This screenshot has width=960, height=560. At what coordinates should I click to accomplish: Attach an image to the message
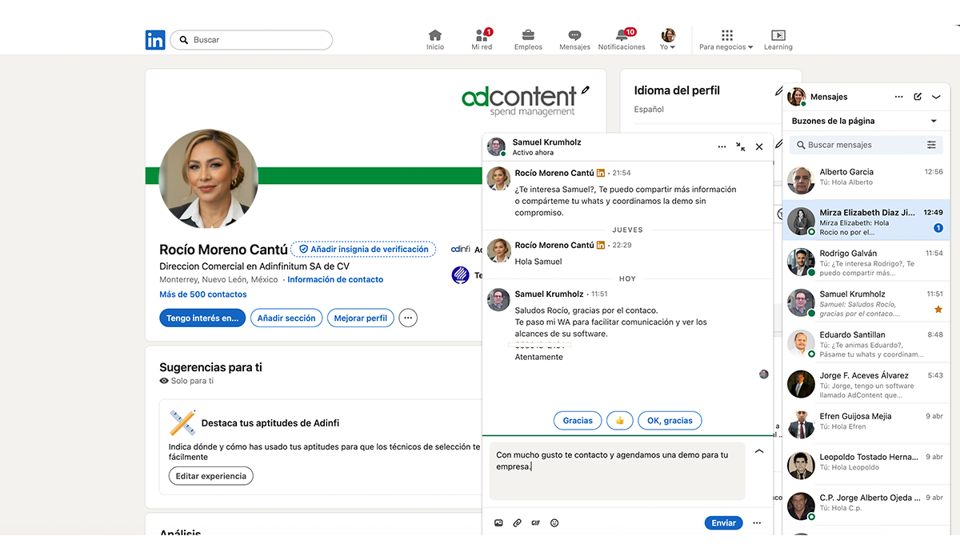pos(498,523)
